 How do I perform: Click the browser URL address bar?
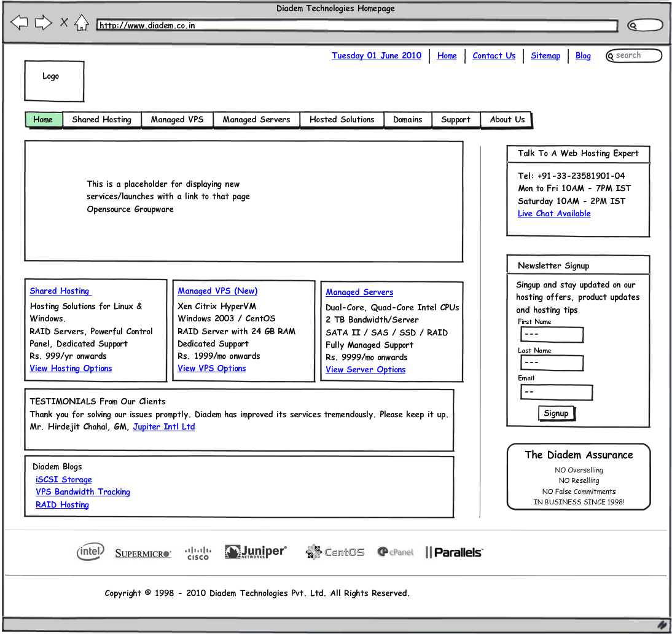pos(356,26)
